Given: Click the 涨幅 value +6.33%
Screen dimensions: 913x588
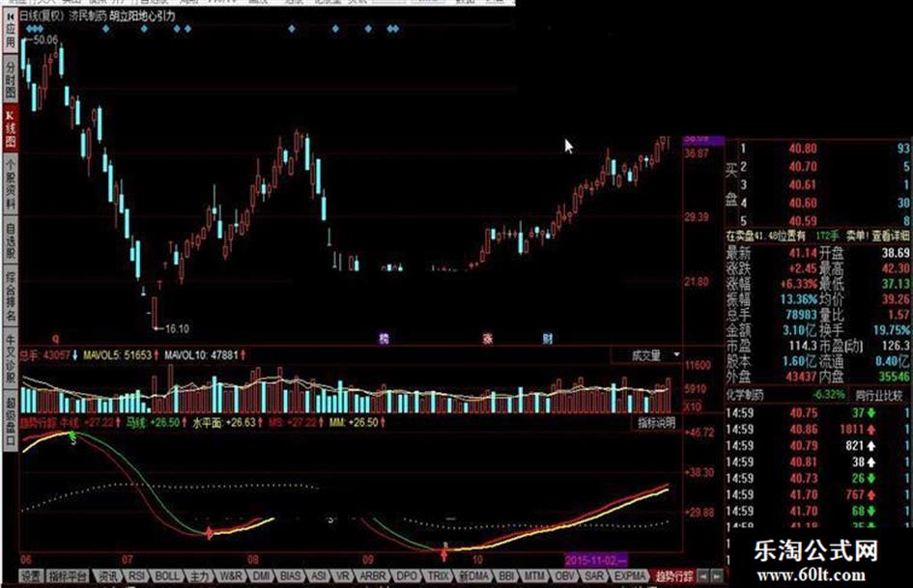Looking at the screenshot, I should tap(799, 284).
